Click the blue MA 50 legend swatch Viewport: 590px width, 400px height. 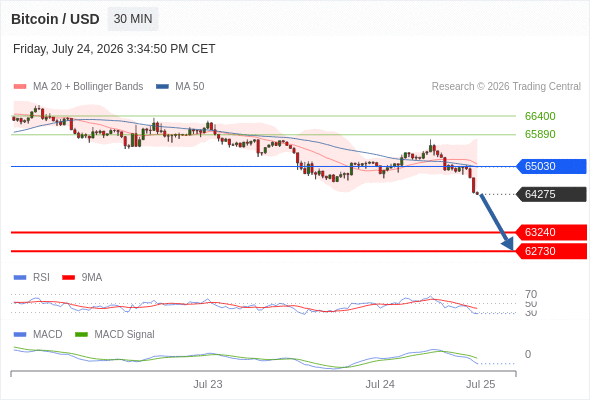coord(162,87)
